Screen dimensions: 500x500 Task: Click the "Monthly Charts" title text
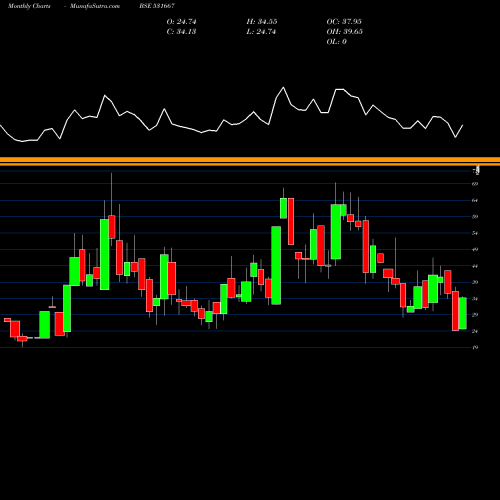pyautogui.click(x=29, y=6)
